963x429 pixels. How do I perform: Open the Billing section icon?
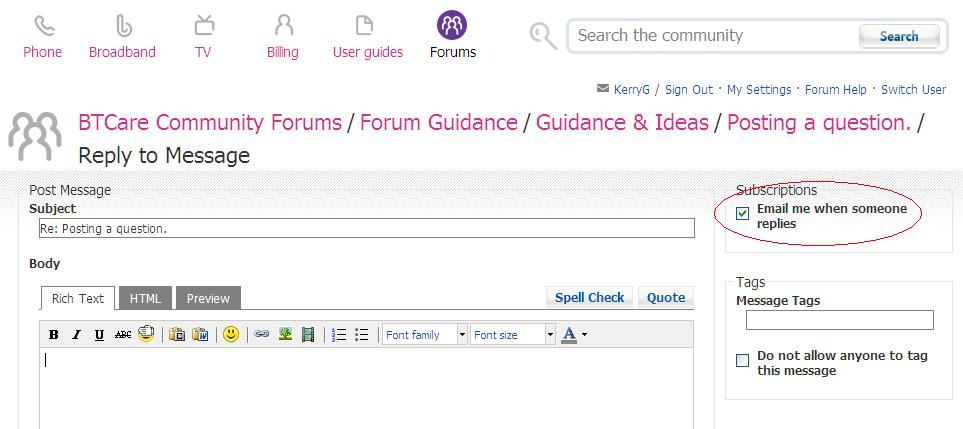coord(284,25)
